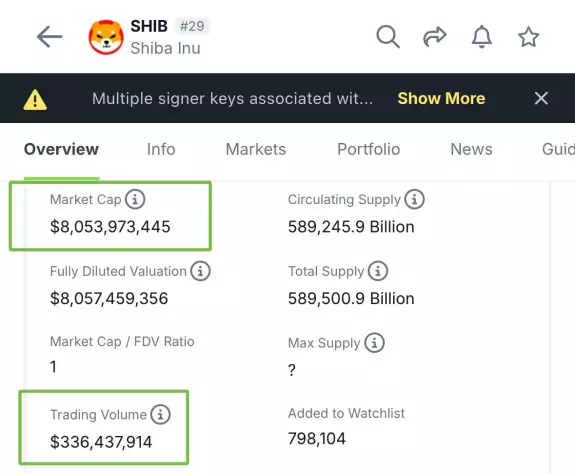The width and height of the screenshot is (575, 473).
Task: Click the Fully Diluted Valuation label
Action: 118,271
